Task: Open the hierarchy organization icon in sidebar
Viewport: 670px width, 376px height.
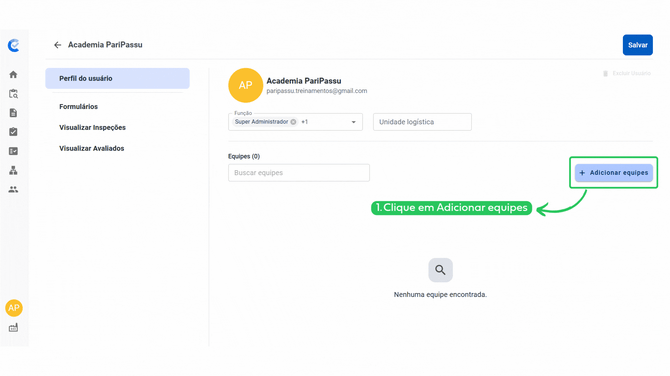Action: coord(13,170)
